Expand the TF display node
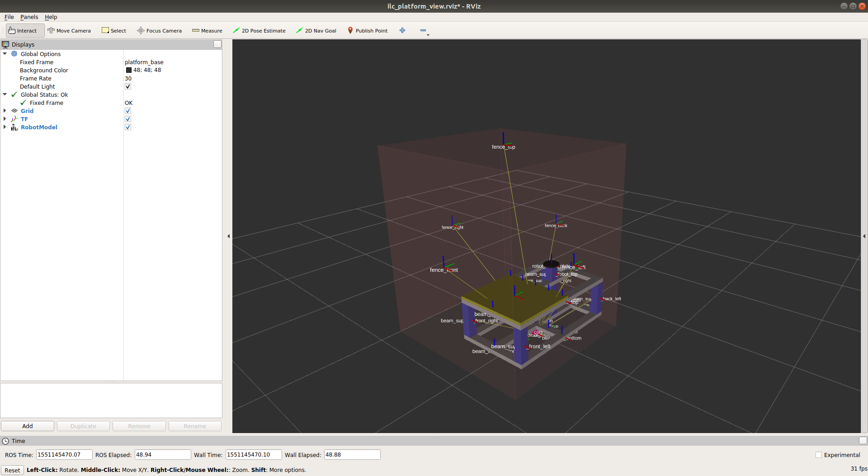 click(x=5, y=119)
